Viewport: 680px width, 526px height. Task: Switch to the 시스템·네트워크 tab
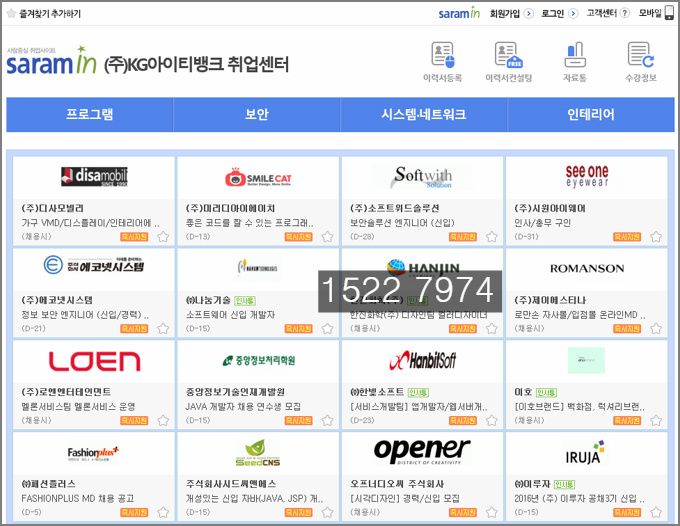424,114
